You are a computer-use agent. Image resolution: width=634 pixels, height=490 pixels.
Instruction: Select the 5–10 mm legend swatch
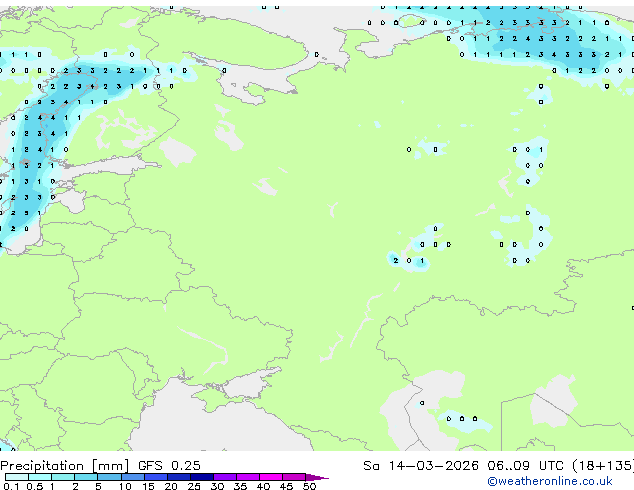[x=110, y=477]
